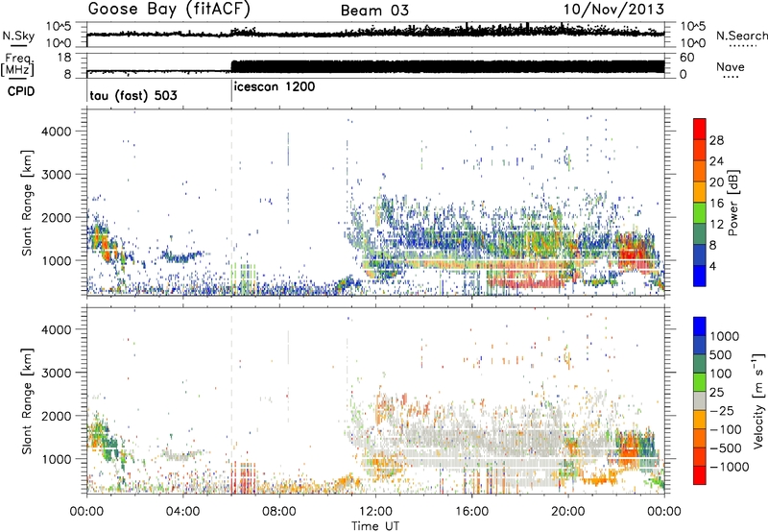
Task: Click the '28' tick on the power colorbar
Action: coord(716,140)
